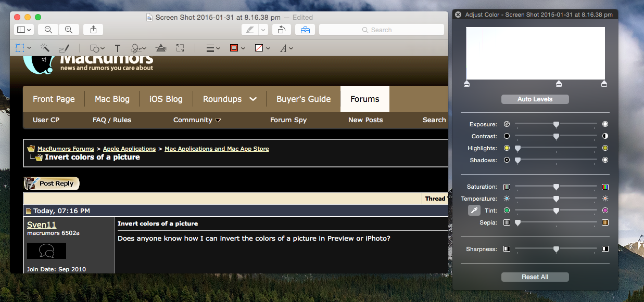Viewport: 644px width, 302px height.
Task: Open the Buyer's Guide tab
Action: click(304, 99)
